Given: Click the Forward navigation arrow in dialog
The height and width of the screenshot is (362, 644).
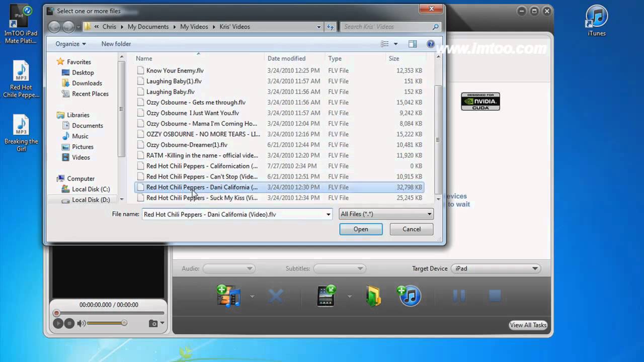Looking at the screenshot, I should tap(68, 27).
